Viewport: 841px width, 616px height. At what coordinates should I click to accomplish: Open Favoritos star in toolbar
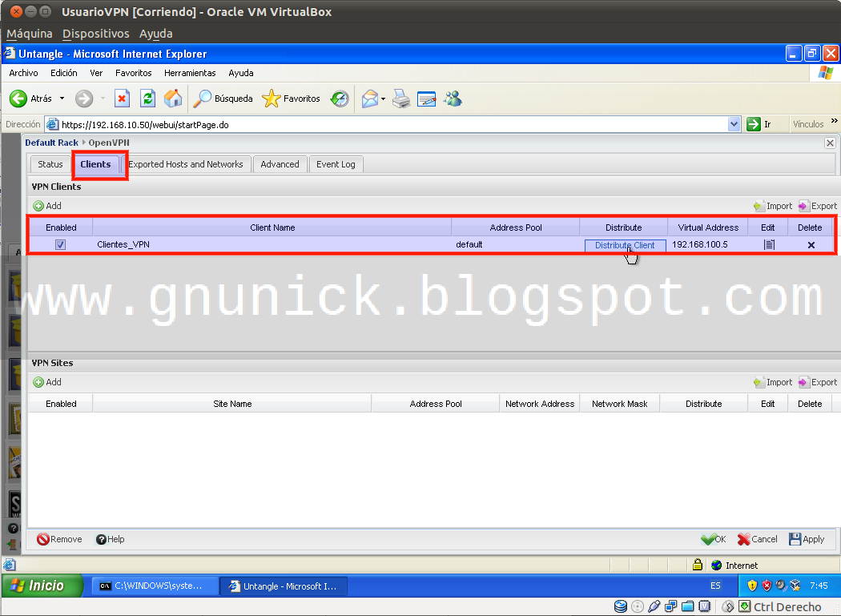click(292, 99)
